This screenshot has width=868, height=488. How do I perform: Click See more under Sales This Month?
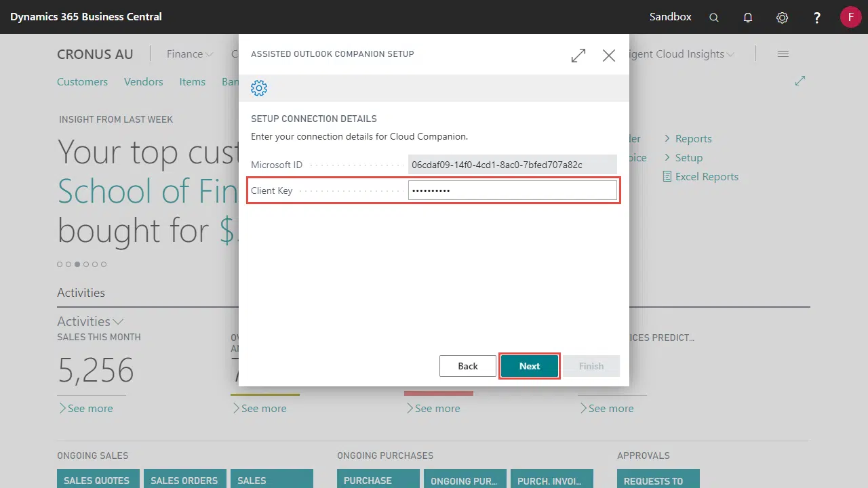tap(85, 409)
